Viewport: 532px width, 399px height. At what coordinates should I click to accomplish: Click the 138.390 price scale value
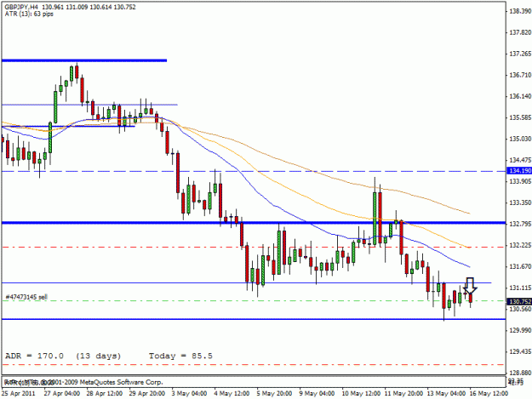[520, 11]
